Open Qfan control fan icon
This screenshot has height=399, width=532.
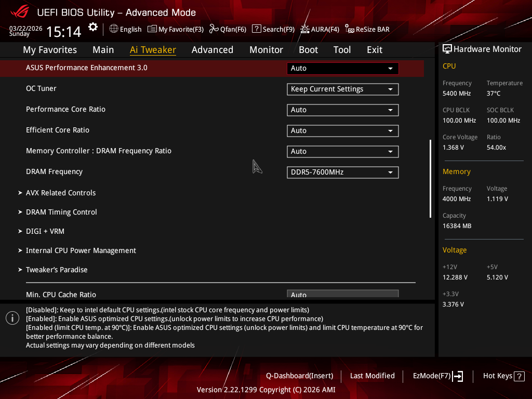click(214, 29)
